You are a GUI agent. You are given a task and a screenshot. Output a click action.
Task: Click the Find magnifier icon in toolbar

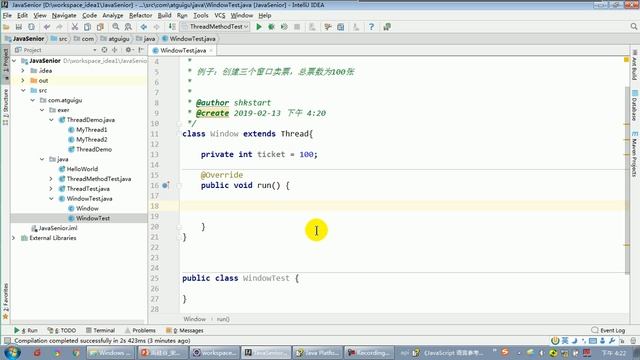(116, 27)
